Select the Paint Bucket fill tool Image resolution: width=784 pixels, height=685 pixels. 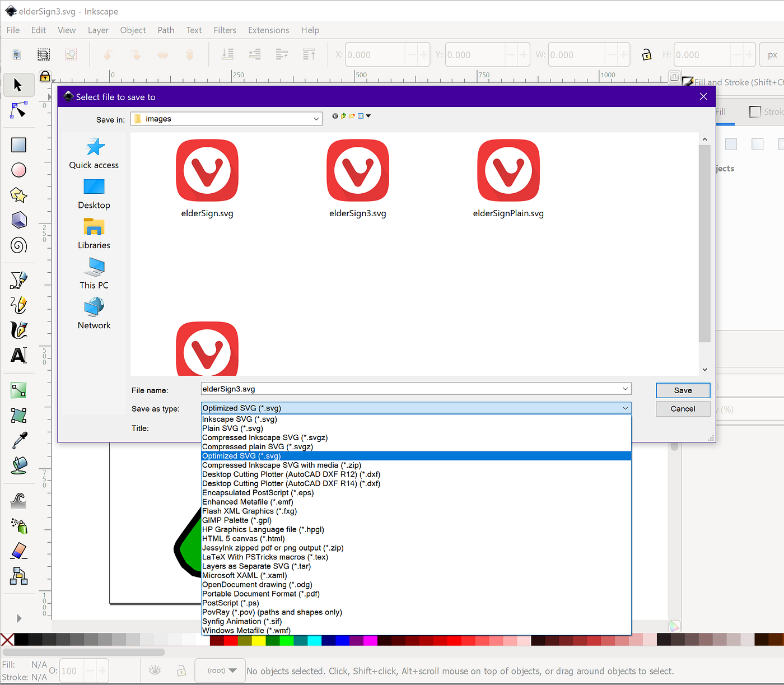pos(18,465)
